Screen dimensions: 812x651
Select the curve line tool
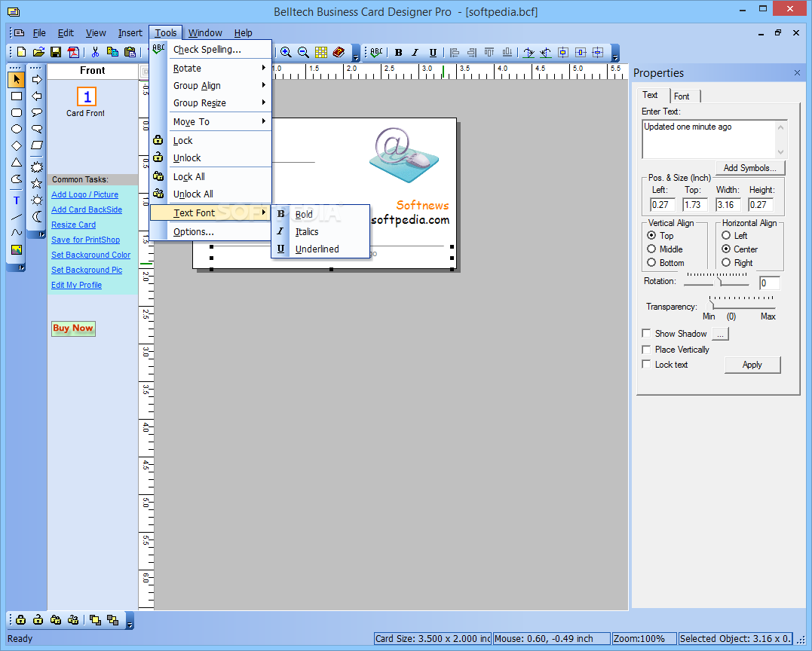(17, 234)
